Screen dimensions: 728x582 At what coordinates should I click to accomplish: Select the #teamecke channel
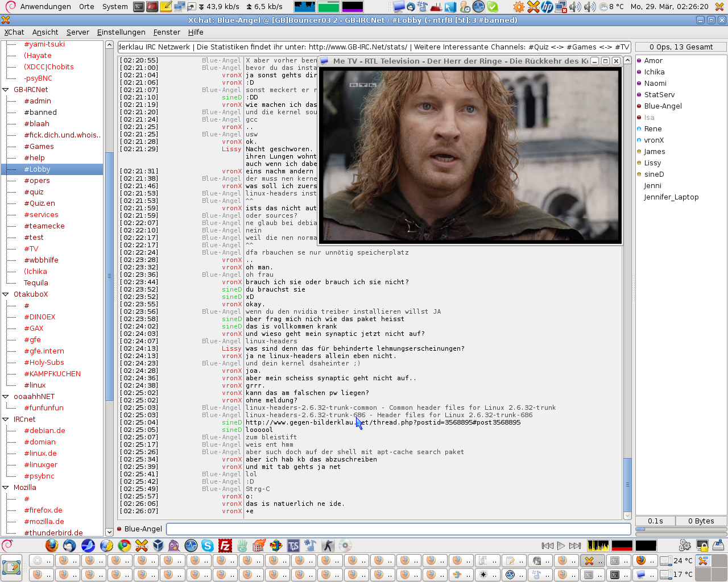pos(44,226)
